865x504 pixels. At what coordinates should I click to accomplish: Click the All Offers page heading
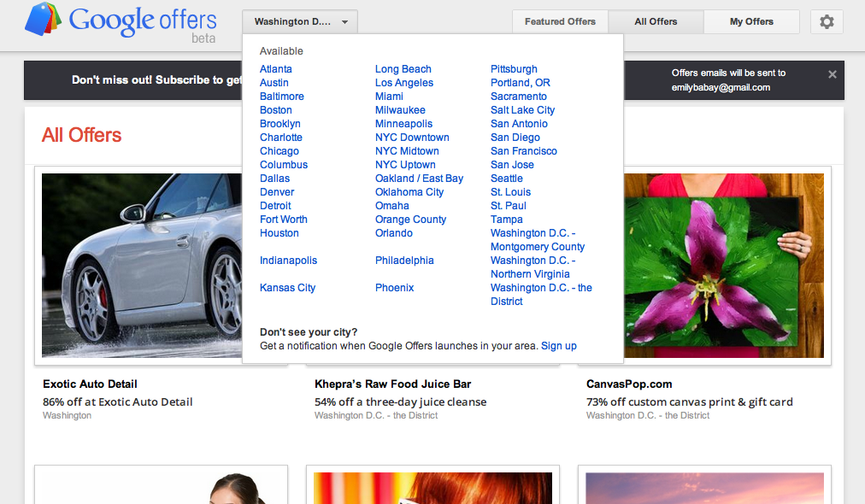pos(82,135)
